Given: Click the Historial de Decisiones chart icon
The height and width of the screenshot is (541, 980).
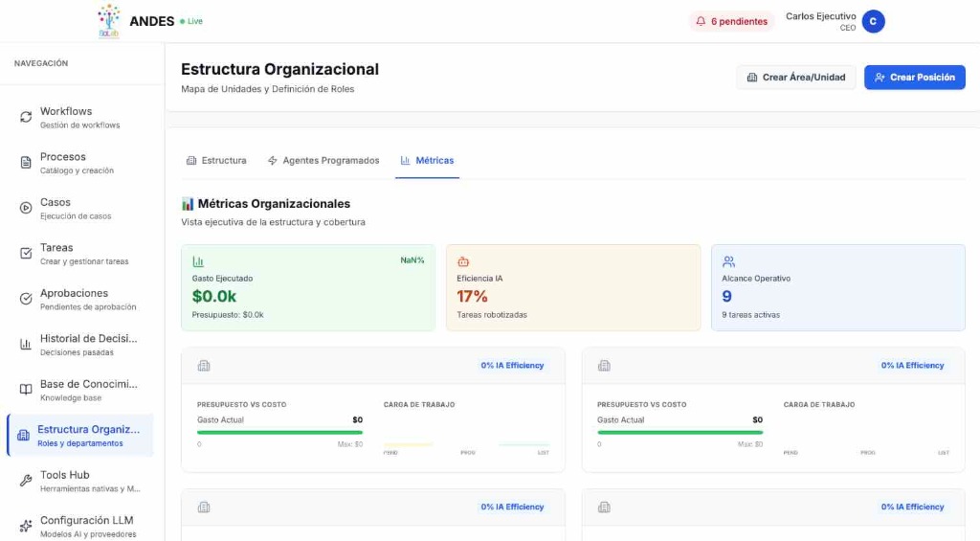Looking at the screenshot, I should pos(26,345).
